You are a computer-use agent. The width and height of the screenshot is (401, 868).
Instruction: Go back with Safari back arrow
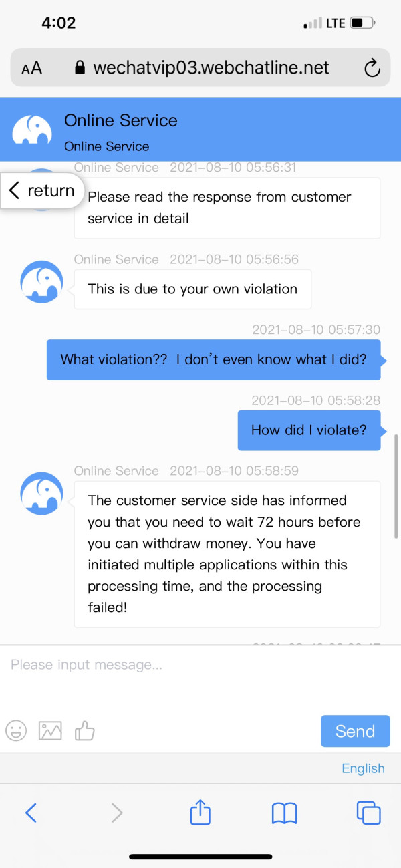pyautogui.click(x=31, y=813)
